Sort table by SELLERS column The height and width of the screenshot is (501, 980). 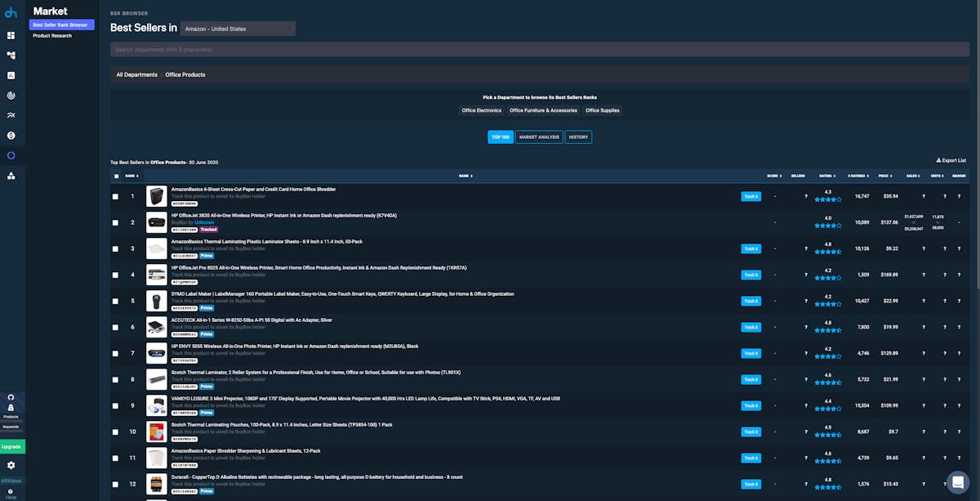799,176
